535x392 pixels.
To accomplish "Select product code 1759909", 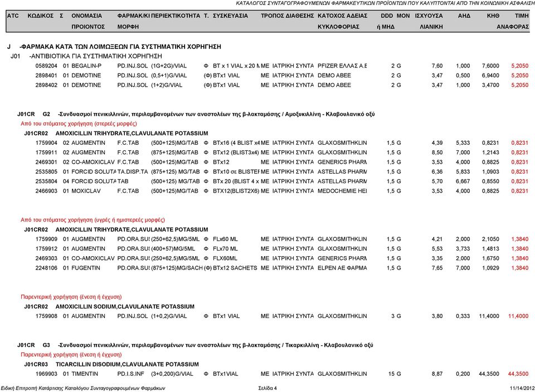I will click(x=46, y=239).
